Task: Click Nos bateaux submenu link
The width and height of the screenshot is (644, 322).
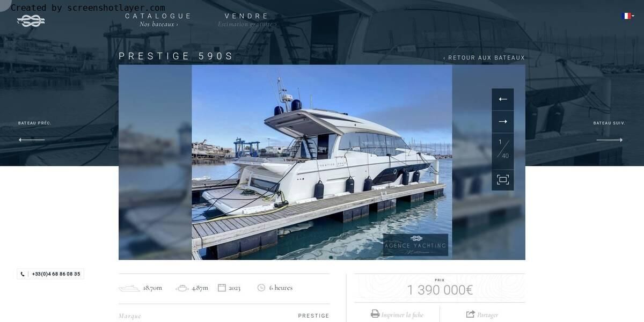Action: pos(159,25)
